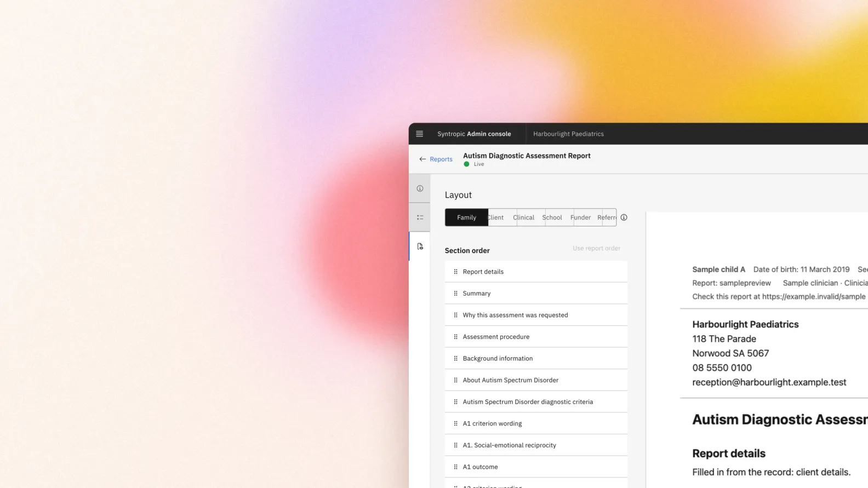Screen dimensions: 868x488
Task: Click Report details heading in preview
Action: click(x=729, y=453)
